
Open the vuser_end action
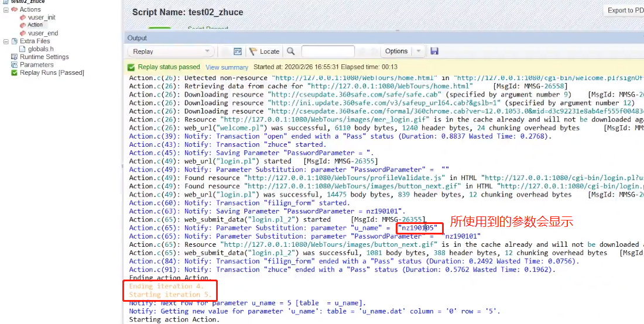43,33
